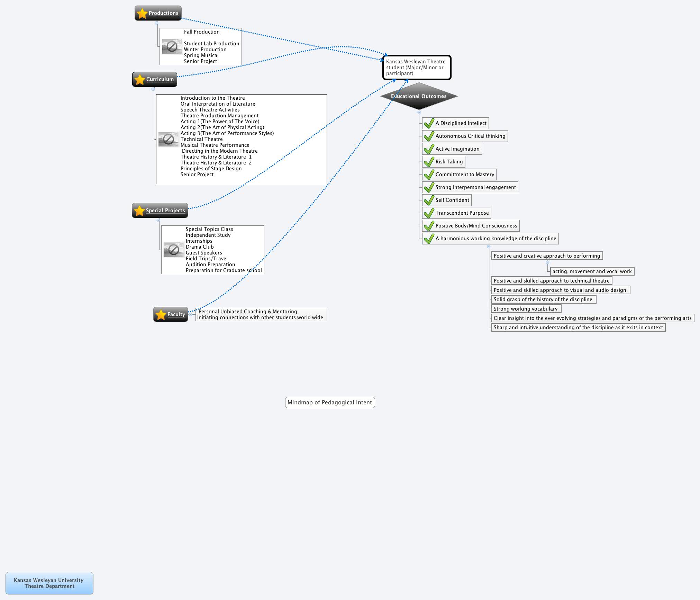Click 'Principles of Stage Design' line
This screenshot has height=600, width=700.
pyautogui.click(x=211, y=169)
